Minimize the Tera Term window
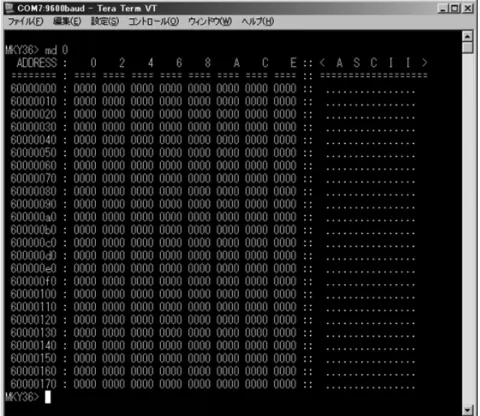The height and width of the screenshot is (416, 480). tap(443, 8)
